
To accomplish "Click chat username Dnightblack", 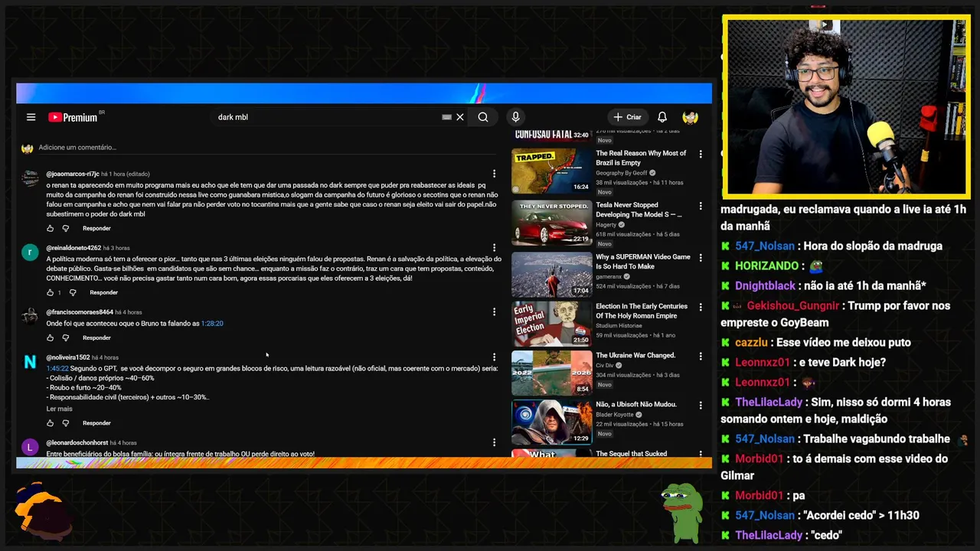I will click(766, 285).
